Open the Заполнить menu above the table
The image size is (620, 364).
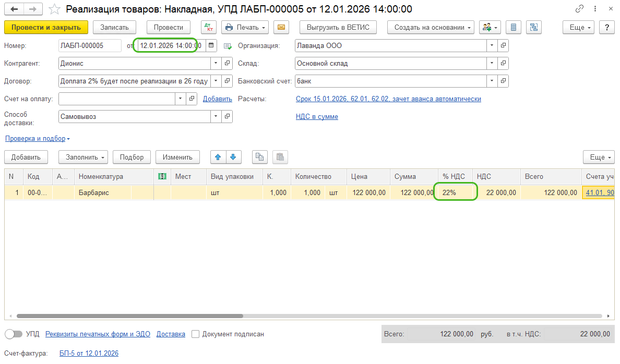point(83,157)
